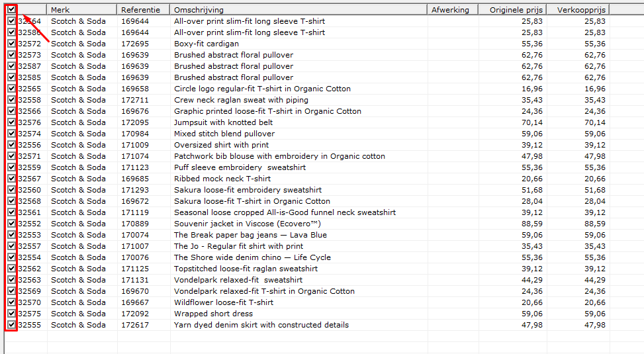
Task: Sort by Originele prijs column header
Action: coord(512,10)
